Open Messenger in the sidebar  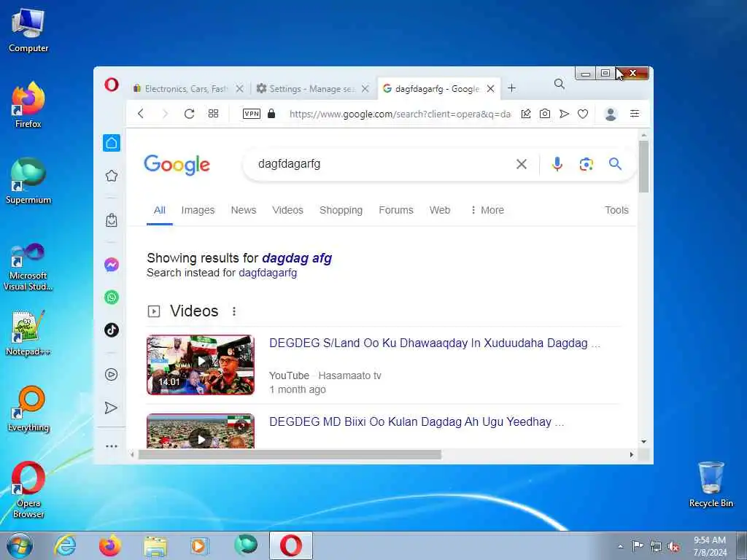pos(112,264)
